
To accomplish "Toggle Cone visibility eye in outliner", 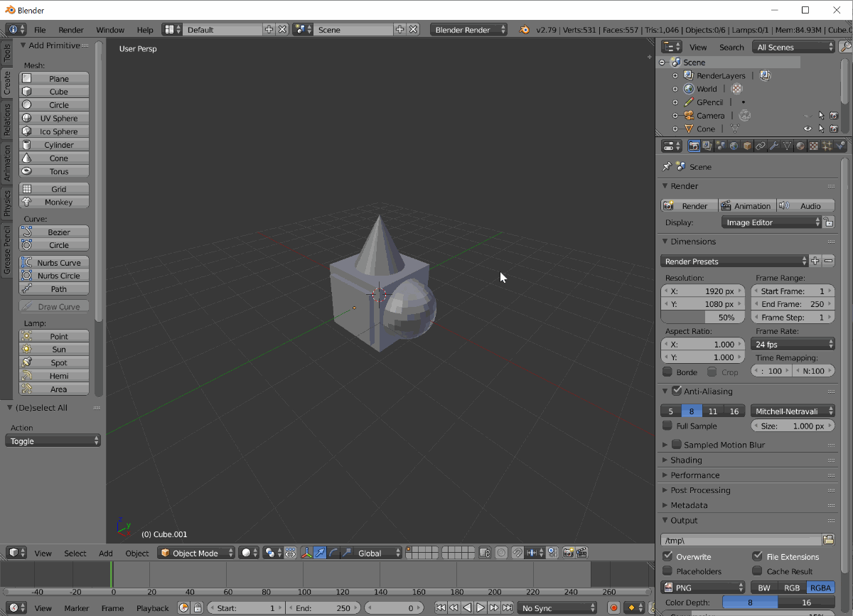I will (808, 129).
